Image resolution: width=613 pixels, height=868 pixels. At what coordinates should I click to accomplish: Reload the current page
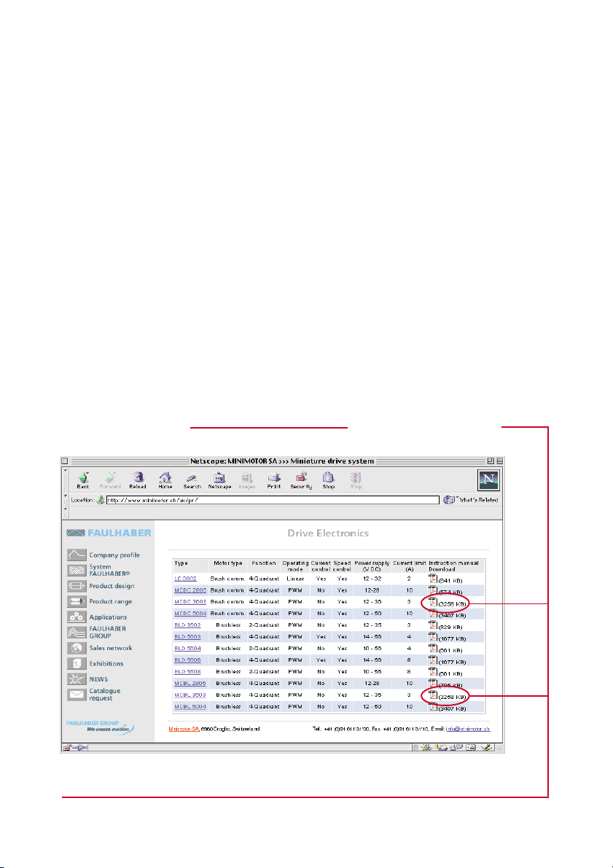tap(138, 479)
